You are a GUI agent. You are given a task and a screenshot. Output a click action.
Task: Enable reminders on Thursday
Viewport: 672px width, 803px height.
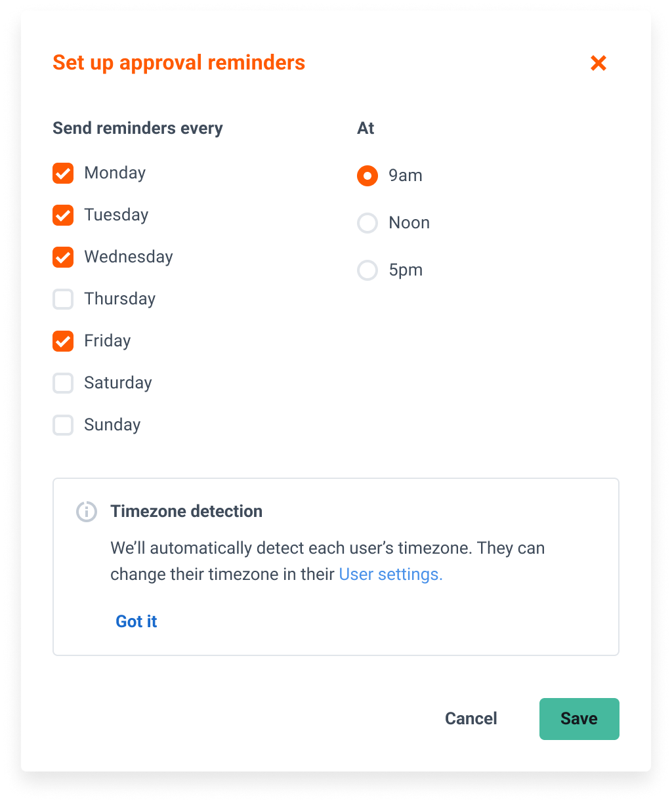click(x=63, y=299)
